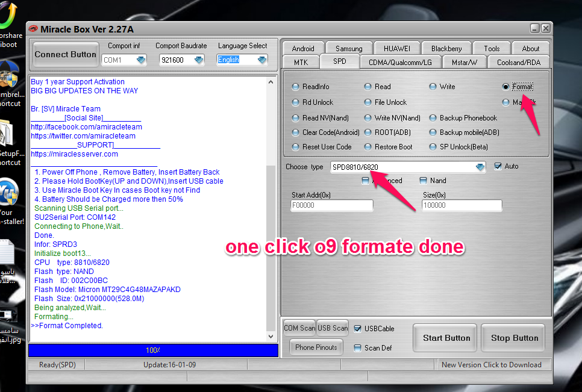This screenshot has height=392, width=582.
Task: Toggle the USBCable checkbox
Action: (x=357, y=329)
